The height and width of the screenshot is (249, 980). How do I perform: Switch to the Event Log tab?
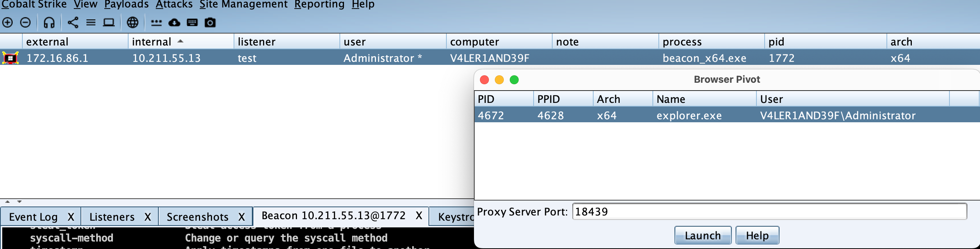pos(34,217)
